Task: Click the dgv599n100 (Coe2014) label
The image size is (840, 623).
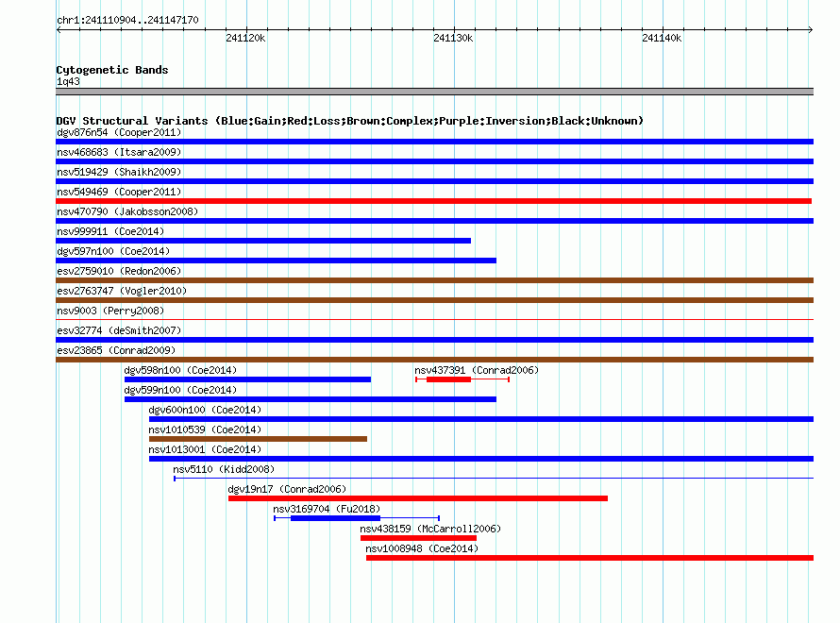Action: point(180,390)
